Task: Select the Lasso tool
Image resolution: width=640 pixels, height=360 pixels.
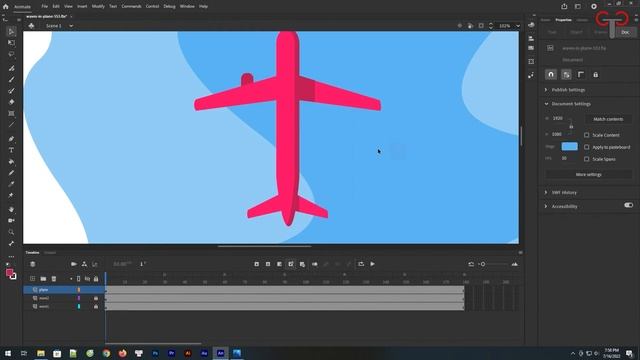Action: click(11, 54)
